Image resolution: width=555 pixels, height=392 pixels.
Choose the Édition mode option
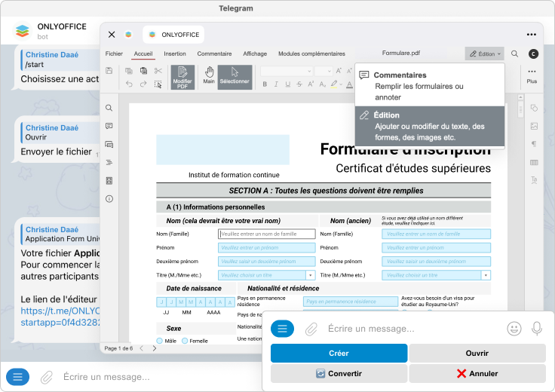click(x=430, y=127)
